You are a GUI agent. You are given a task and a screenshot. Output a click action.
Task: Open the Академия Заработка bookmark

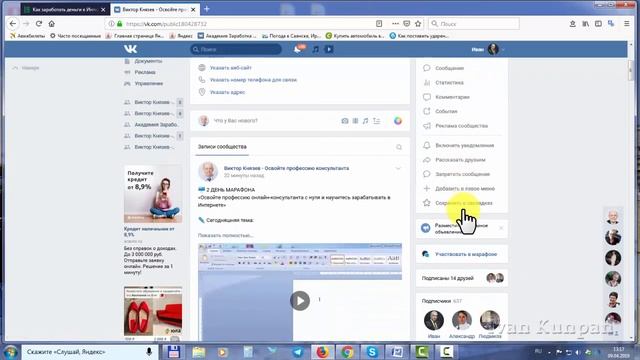pos(227,36)
